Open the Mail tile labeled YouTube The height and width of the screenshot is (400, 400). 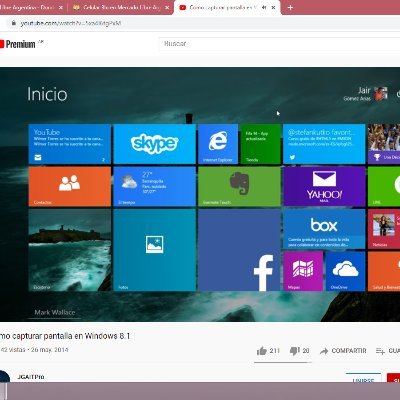click(70, 144)
